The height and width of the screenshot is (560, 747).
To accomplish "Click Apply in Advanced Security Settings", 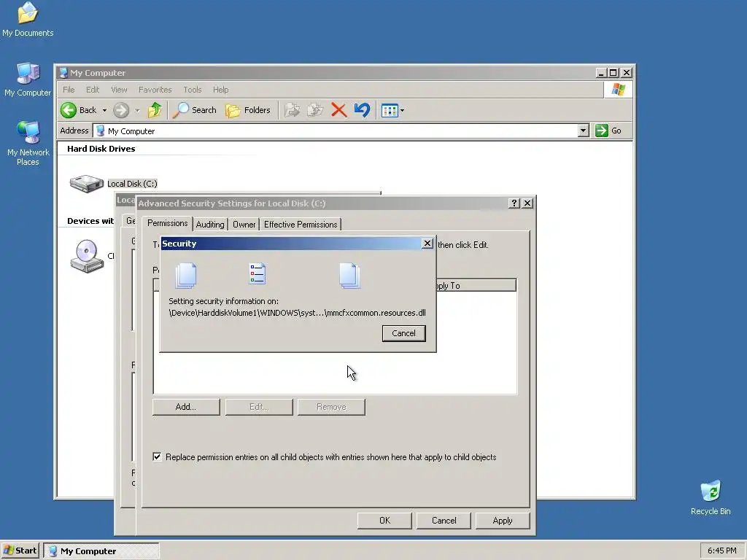I will pyautogui.click(x=503, y=521).
